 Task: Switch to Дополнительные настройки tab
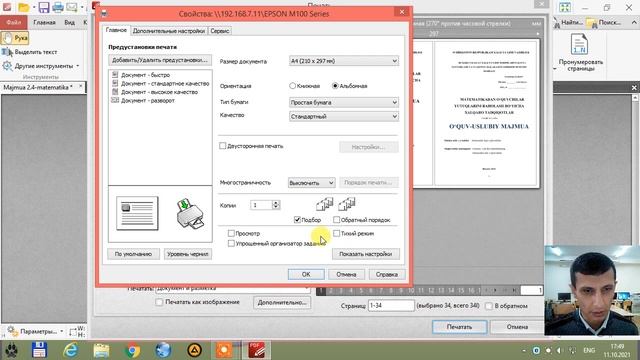[x=169, y=31]
